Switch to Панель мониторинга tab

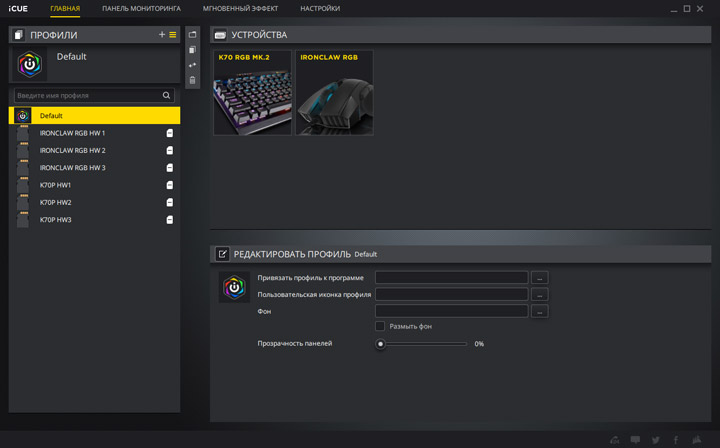(x=141, y=8)
